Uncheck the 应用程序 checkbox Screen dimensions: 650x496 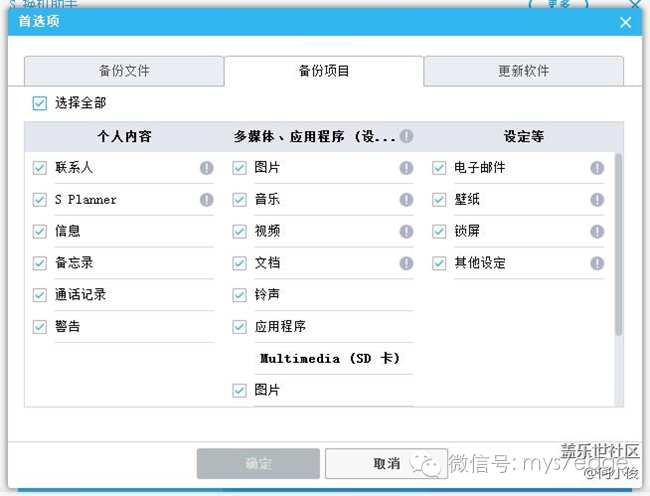point(239,327)
